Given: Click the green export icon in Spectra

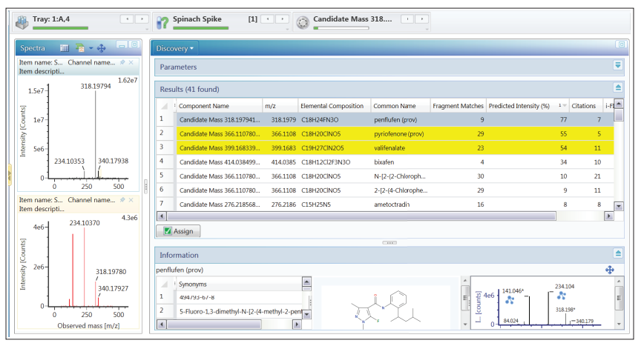Looking at the screenshot, I should coord(80,48).
